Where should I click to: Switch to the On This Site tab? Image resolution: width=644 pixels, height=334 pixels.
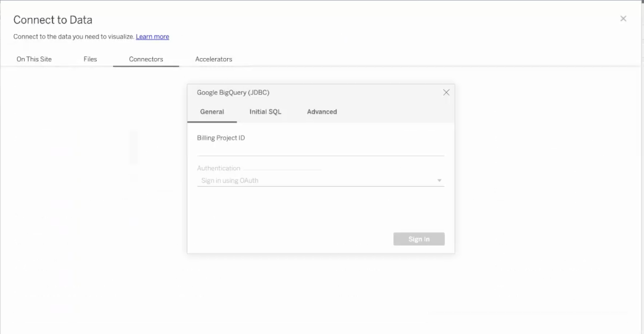(34, 59)
